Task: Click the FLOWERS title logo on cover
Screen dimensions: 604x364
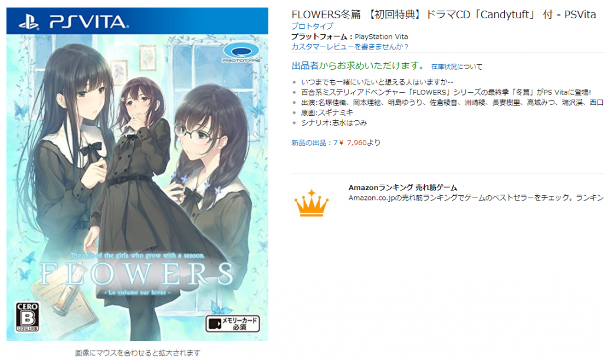Action: [136, 274]
